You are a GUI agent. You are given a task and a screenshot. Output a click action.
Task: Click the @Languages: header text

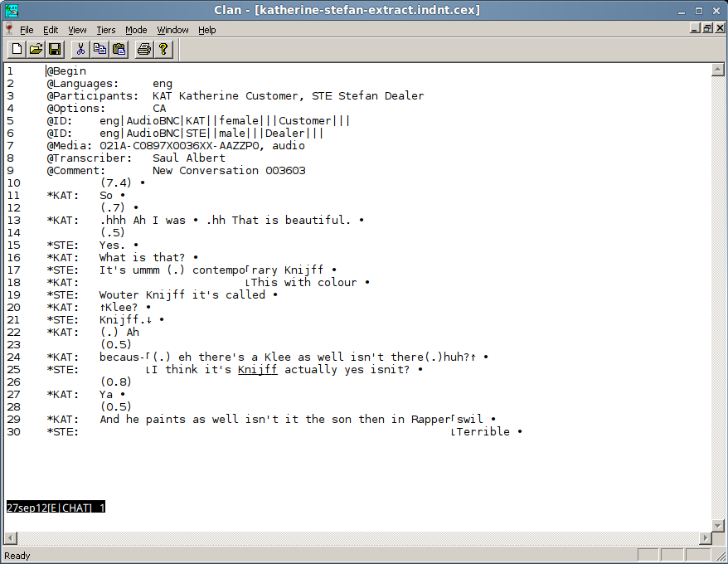[83, 84]
